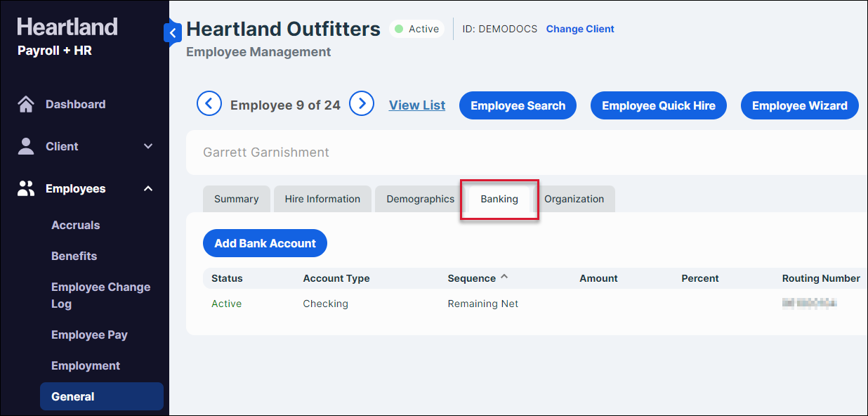Viewport: 868px width, 416px height.
Task: Switch to the Organization tab
Action: [574, 199]
